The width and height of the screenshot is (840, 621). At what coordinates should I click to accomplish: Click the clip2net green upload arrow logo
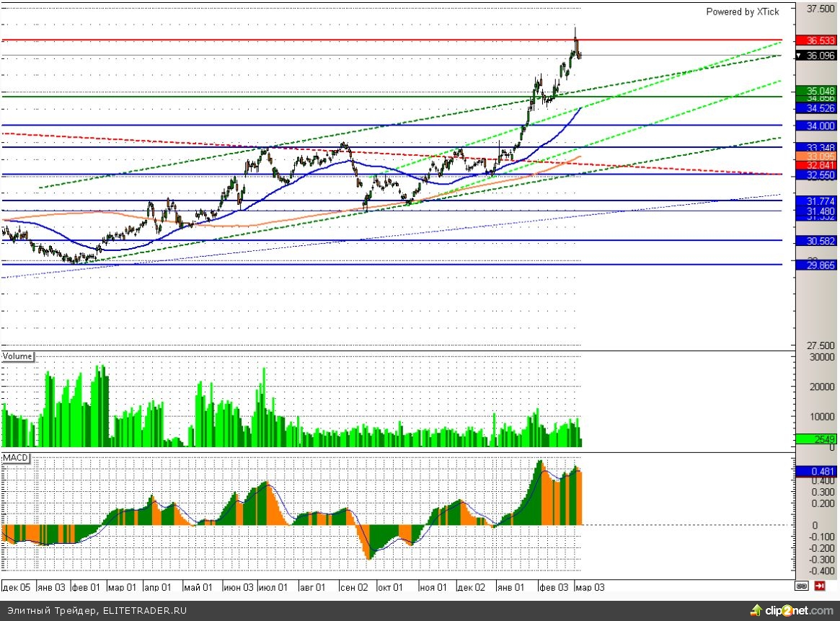point(757,611)
